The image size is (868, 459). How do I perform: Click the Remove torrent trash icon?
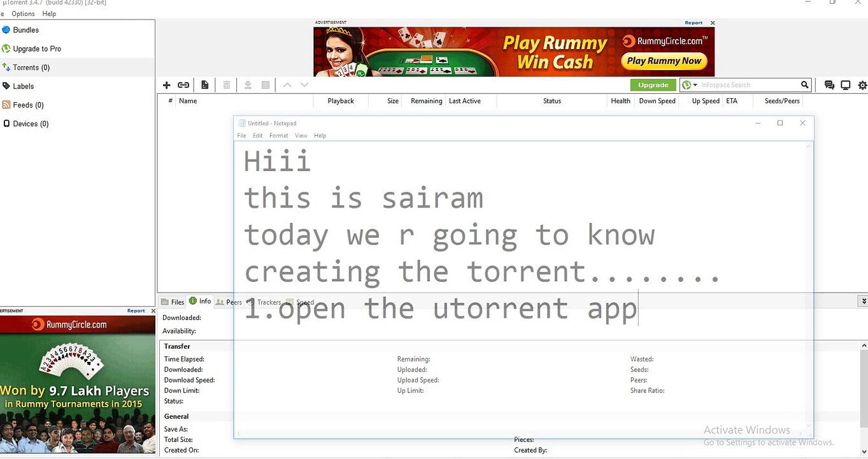pyautogui.click(x=227, y=85)
